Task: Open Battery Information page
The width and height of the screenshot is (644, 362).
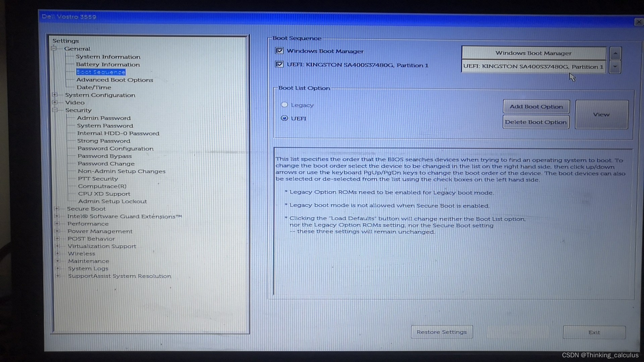Action: 108,64
